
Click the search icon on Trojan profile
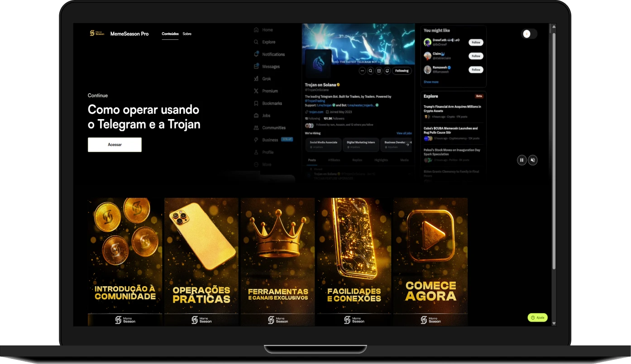click(x=370, y=71)
